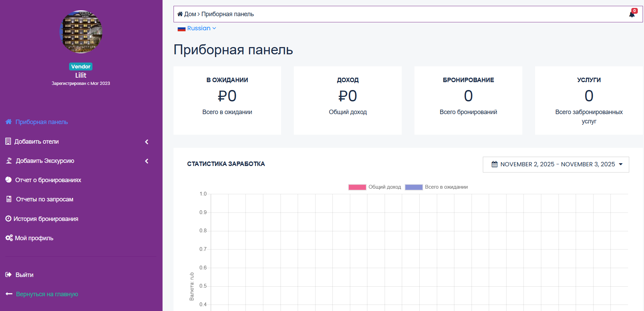
Task: Click the pink Общий доход color swatch
Action: click(x=357, y=187)
